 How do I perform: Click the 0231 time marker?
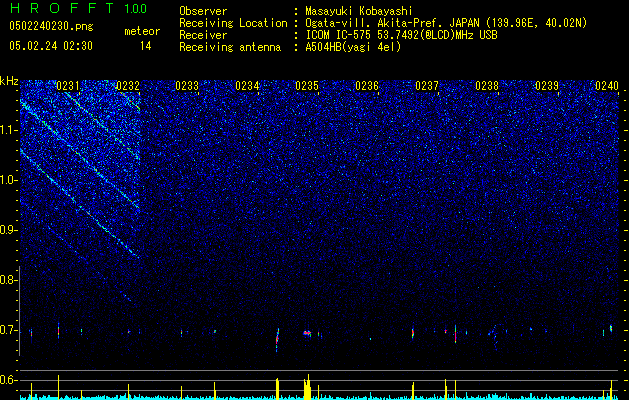pos(68,86)
